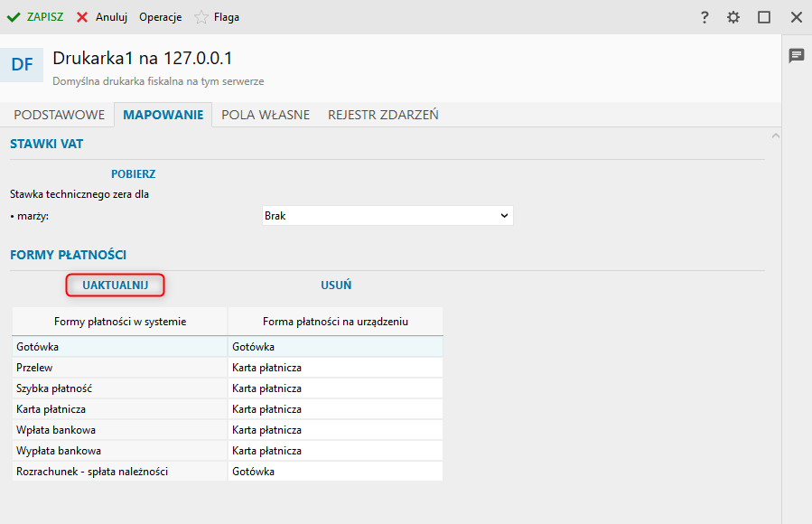Select the Gotówka system payment row
Image resolution: width=812 pixels, height=524 pixels.
tap(120, 346)
